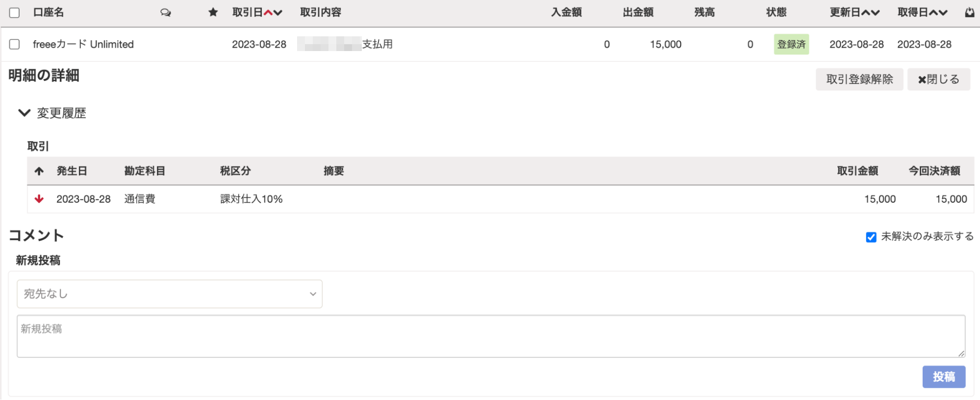The width and height of the screenshot is (980, 400).
Task: Click the 更新日 value 2023-08-28 in top row
Action: tap(856, 44)
